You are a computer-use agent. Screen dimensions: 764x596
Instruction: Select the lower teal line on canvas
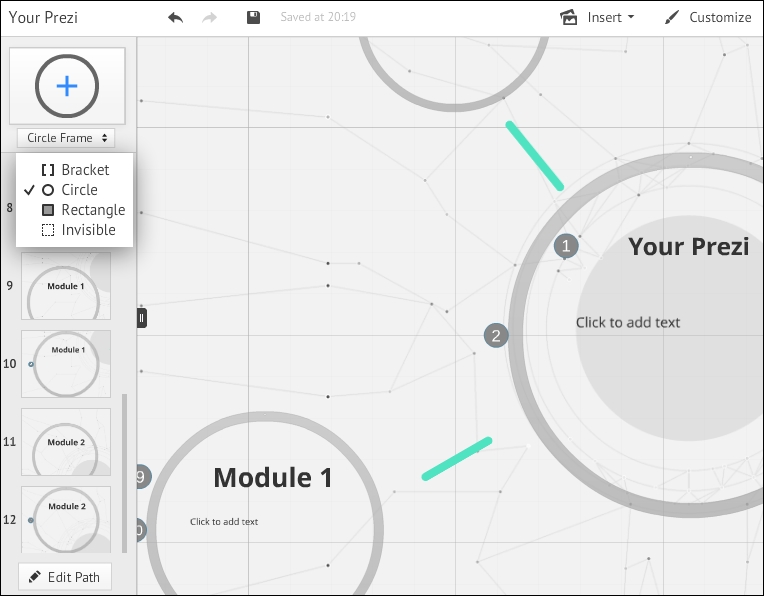point(457,459)
